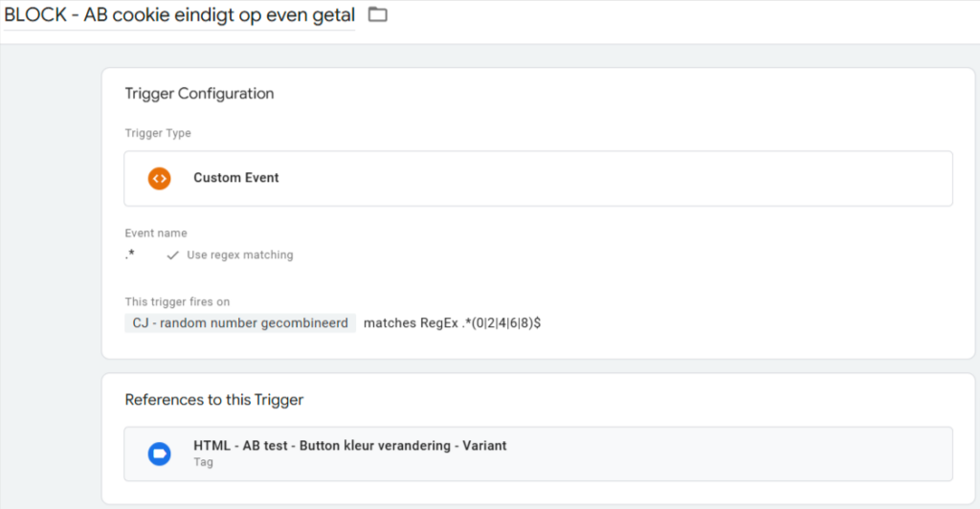
Task: Click the Tag subtitle under the HTML reference
Action: pos(203,462)
